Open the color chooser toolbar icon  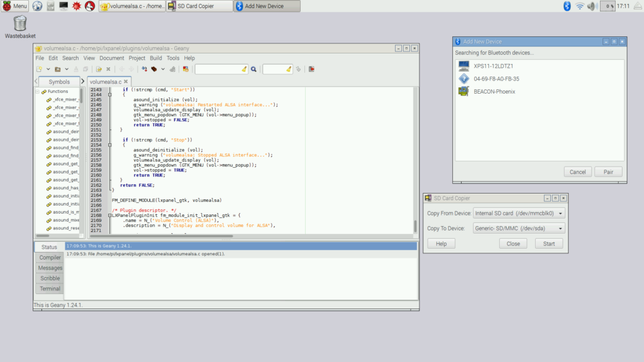[186, 69]
